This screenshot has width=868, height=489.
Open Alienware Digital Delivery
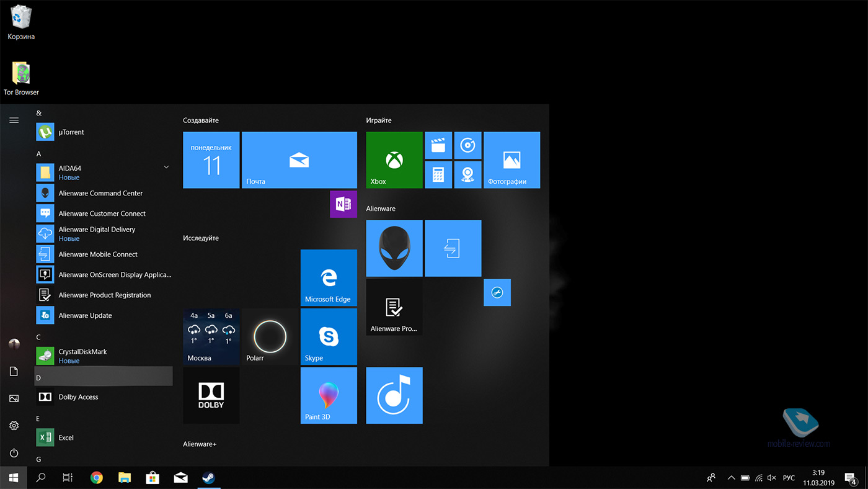[104, 234]
